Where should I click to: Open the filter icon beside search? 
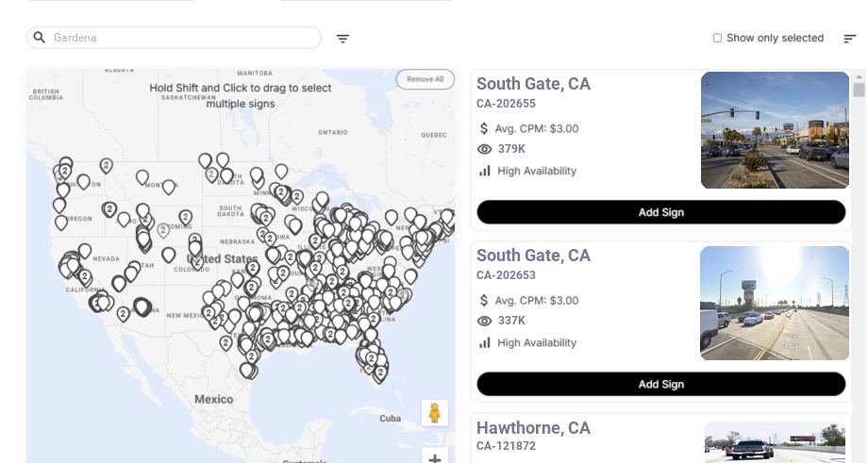tap(342, 39)
